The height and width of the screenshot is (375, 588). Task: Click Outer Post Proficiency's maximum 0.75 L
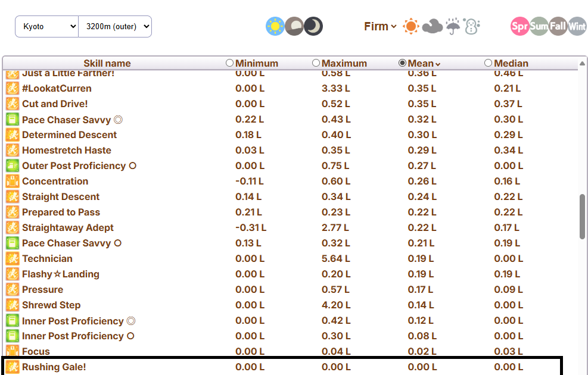coord(335,165)
